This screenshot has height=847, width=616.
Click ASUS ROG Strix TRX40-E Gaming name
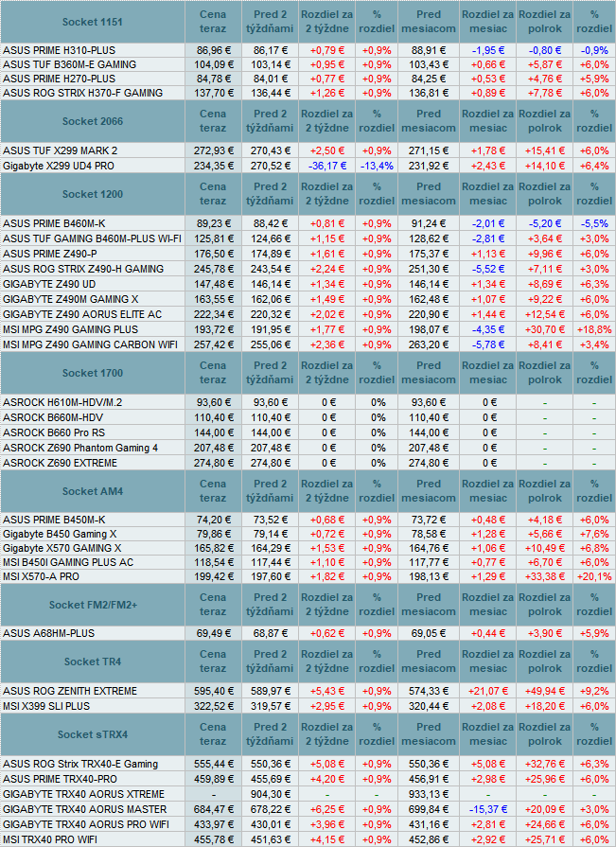coord(80,764)
